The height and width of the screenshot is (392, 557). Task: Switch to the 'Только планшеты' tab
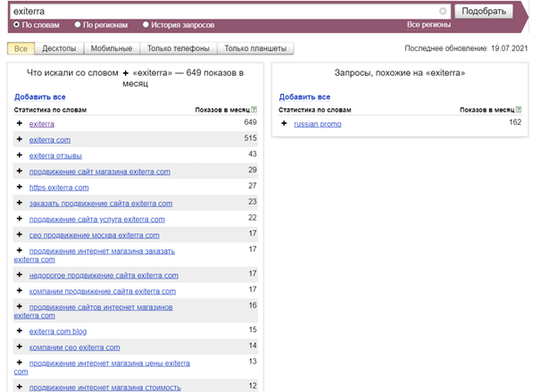point(255,48)
